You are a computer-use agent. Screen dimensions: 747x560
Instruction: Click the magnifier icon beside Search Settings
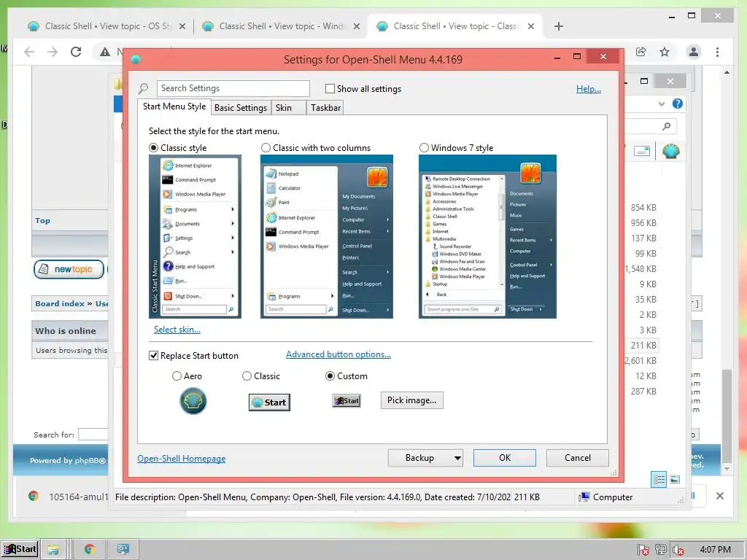click(143, 88)
